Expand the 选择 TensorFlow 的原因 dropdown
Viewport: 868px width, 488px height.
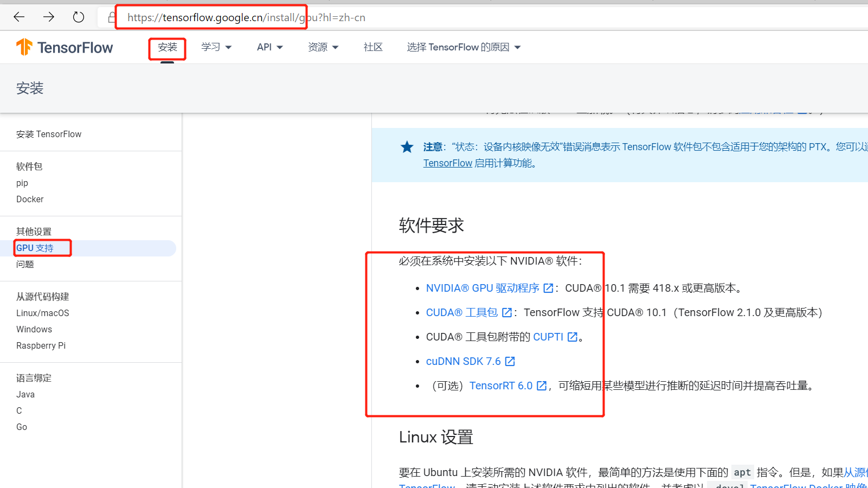(x=462, y=47)
